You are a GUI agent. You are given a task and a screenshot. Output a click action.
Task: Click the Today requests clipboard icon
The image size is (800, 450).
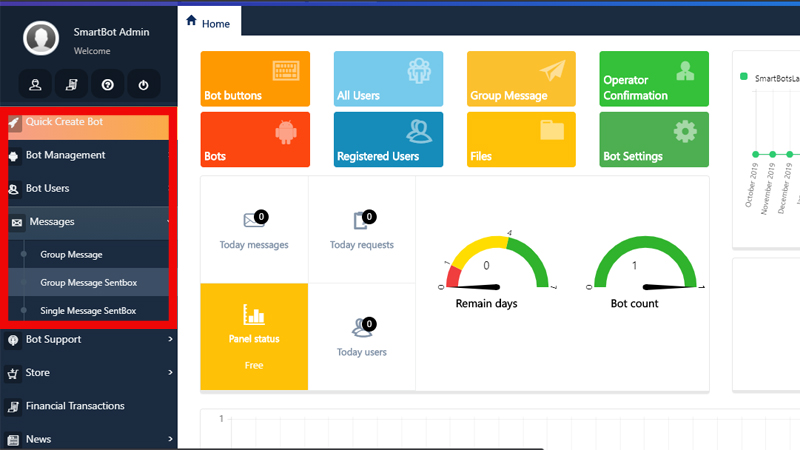361,221
